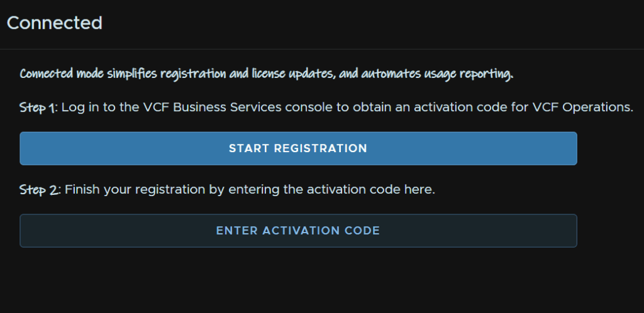Open the activation code entry dialog

[298, 231]
